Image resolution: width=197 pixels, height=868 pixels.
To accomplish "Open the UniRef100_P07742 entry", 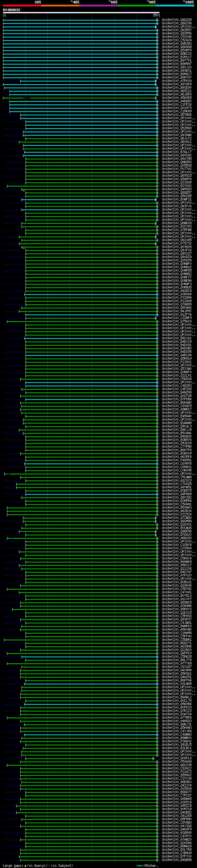I will [x=176, y=169].
